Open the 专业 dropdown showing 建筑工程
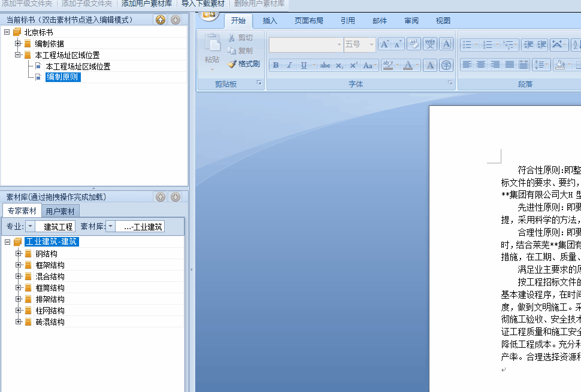 pos(29,226)
